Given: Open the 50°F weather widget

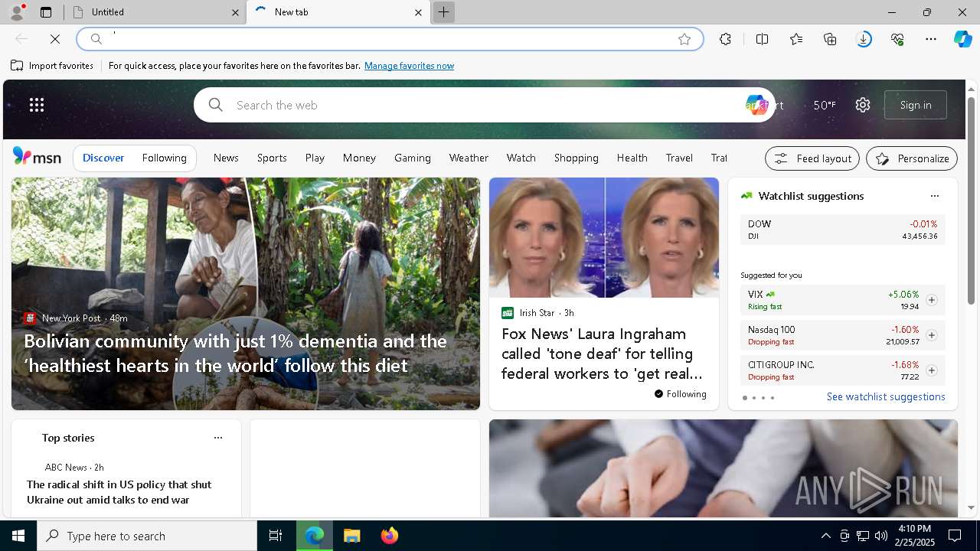Looking at the screenshot, I should pyautogui.click(x=825, y=105).
